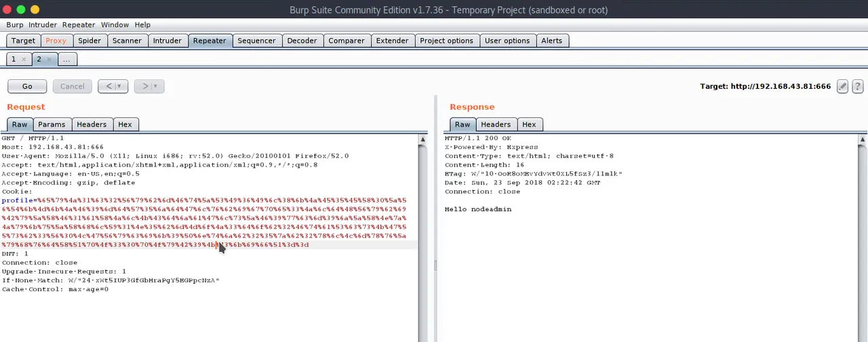This screenshot has height=342, width=868.
Task: Click the response Date header line
Action: point(523,183)
